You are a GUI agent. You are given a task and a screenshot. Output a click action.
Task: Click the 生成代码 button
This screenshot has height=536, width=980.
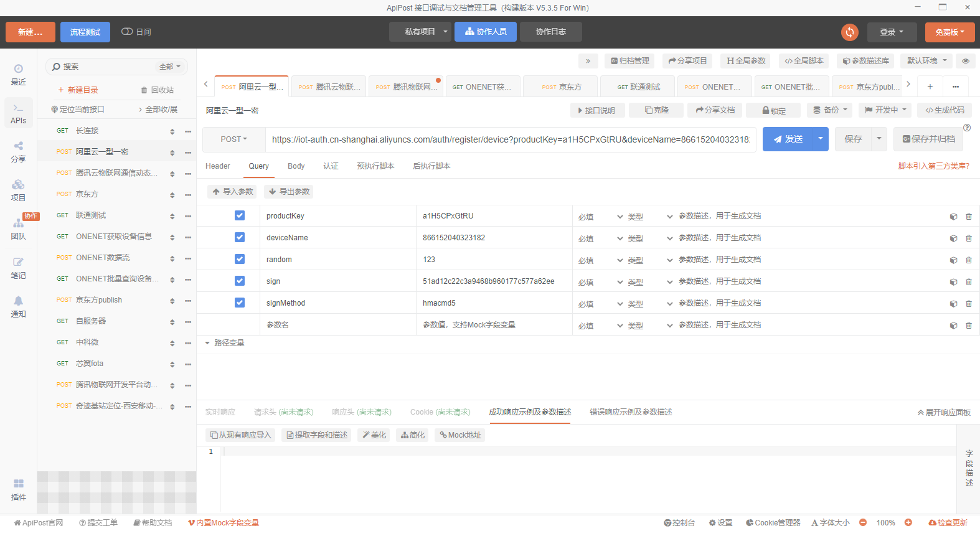pos(945,110)
